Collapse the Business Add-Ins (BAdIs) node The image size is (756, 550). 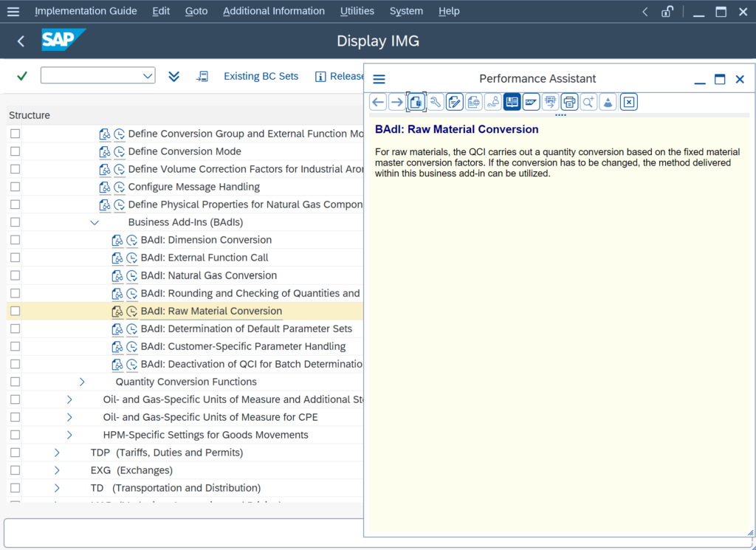[94, 223]
